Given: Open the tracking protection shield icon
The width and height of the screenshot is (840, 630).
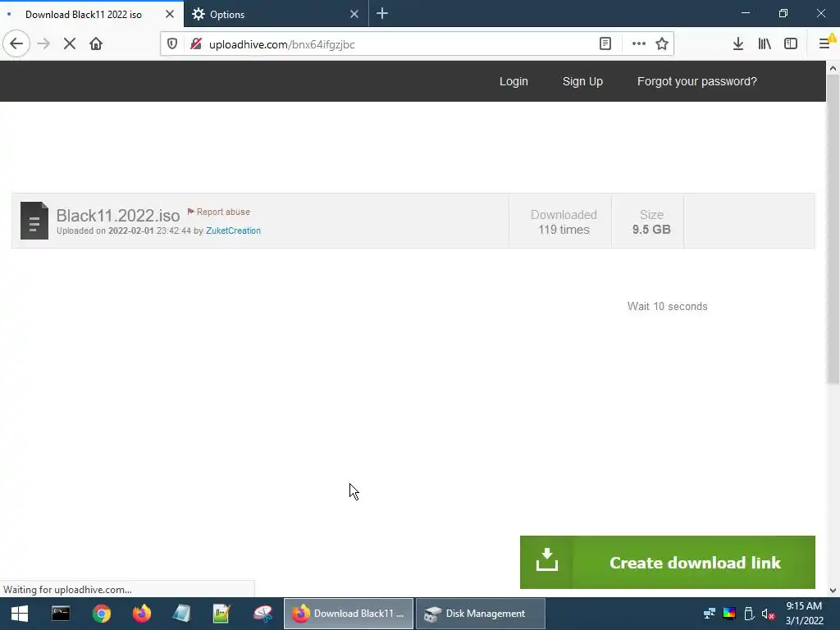Looking at the screenshot, I should pos(172,44).
